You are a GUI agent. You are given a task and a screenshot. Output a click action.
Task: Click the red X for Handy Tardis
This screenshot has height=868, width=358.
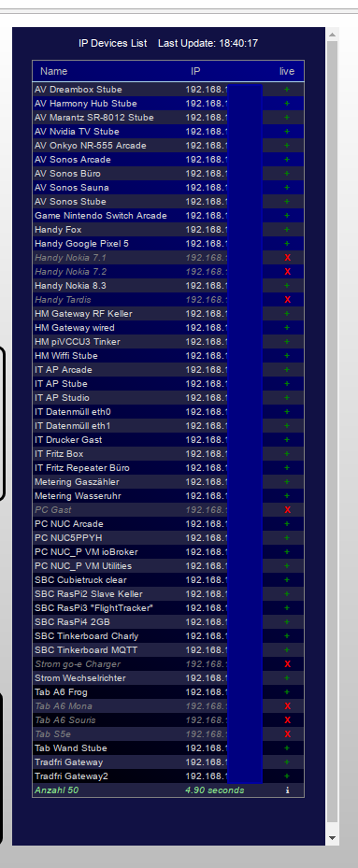pos(287,300)
